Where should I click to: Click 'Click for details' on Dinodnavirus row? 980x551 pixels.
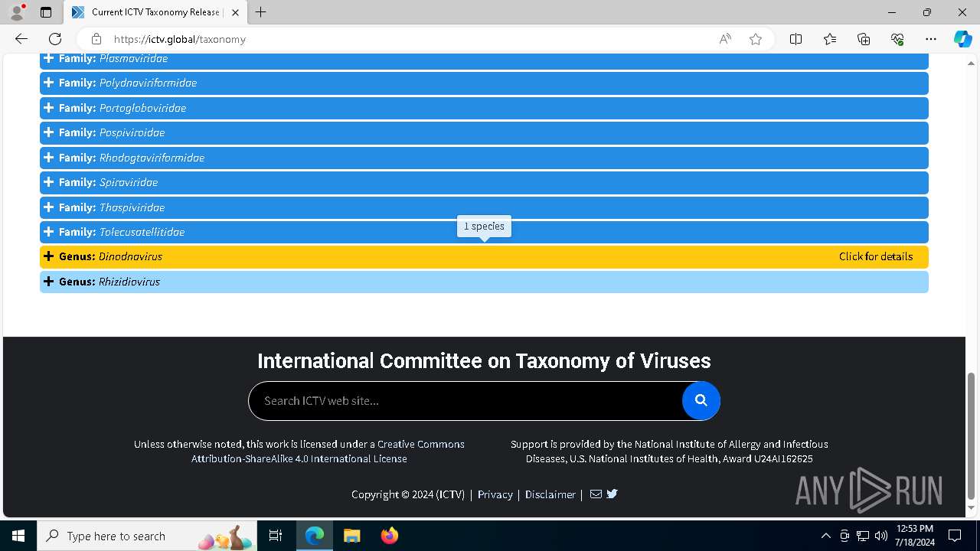876,256
